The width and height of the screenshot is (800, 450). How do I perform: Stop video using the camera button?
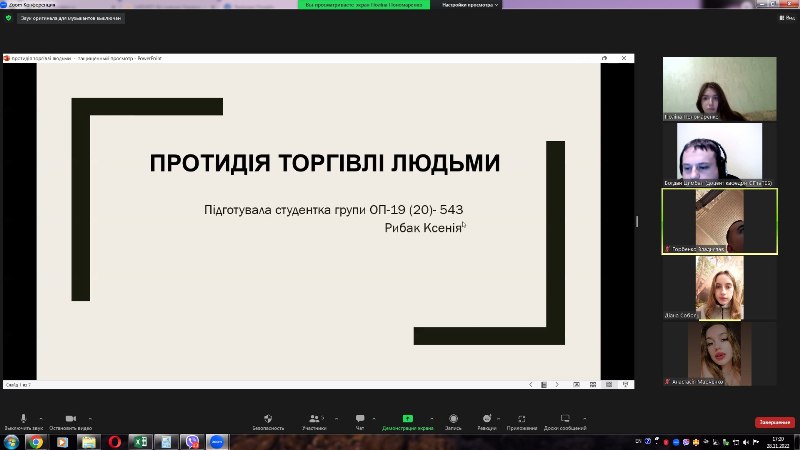click(x=71, y=419)
